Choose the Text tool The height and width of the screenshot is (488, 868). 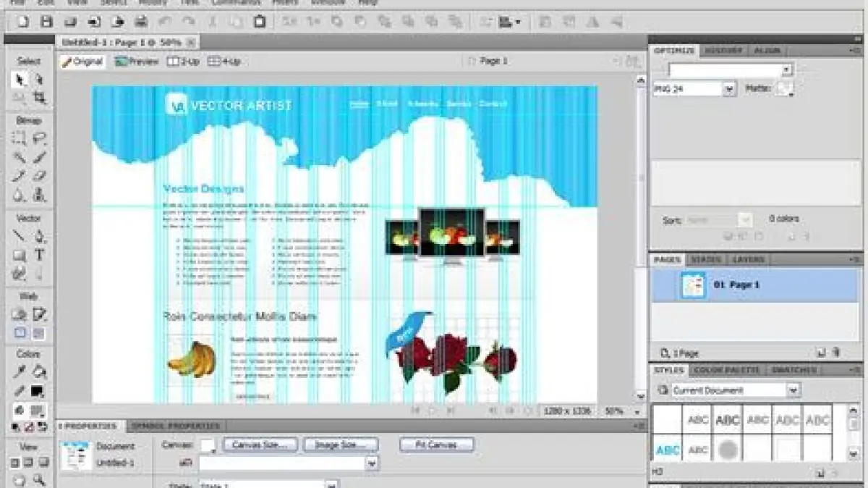39,255
